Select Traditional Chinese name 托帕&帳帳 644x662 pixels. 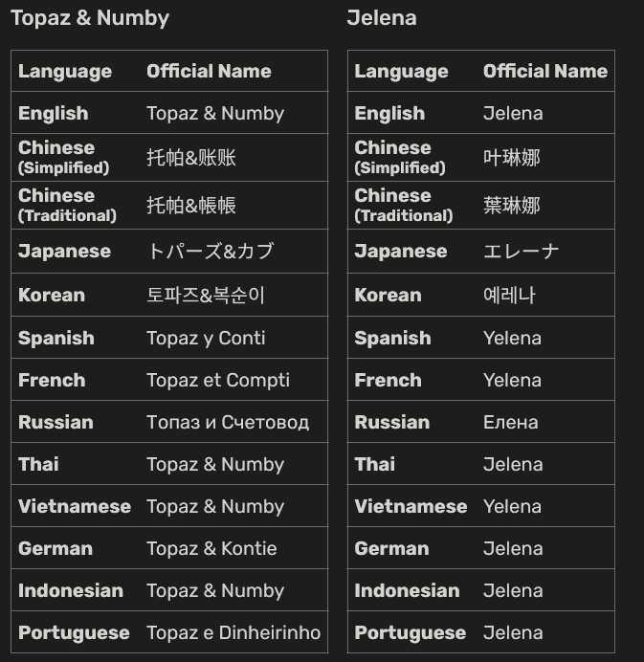190,206
